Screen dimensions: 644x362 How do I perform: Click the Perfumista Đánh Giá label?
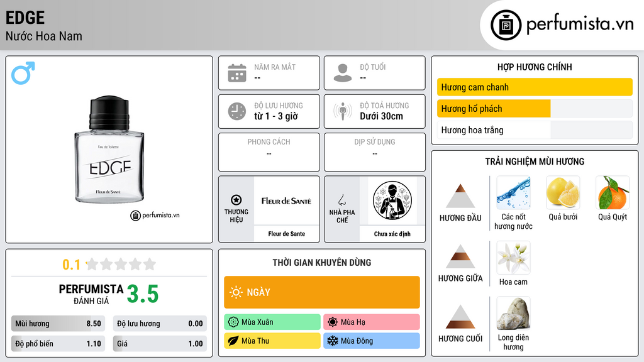(91, 294)
